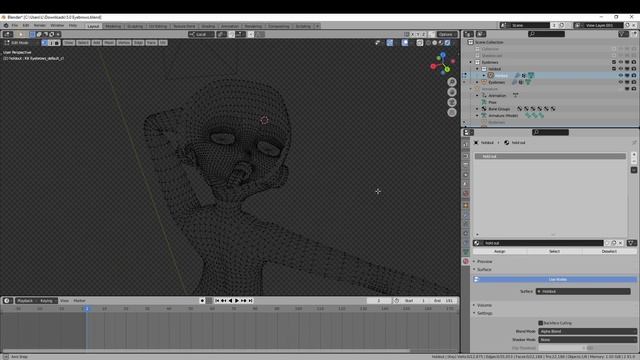The width and height of the screenshot is (640, 360).
Task: Toggle X-ray display in viewport
Action: coord(420,42)
